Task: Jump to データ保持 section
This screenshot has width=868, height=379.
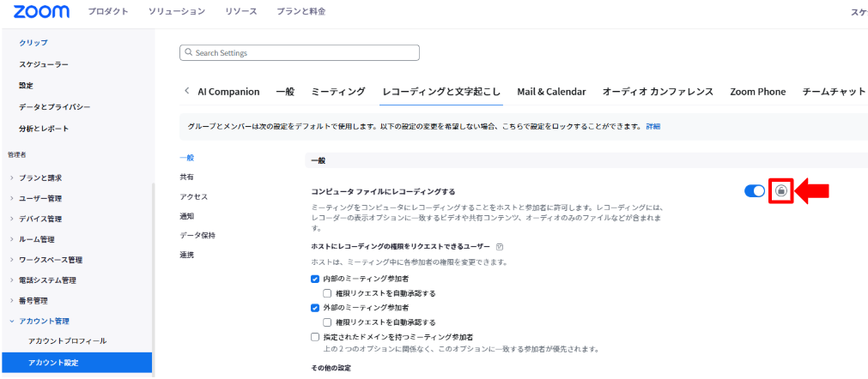Action: click(197, 235)
